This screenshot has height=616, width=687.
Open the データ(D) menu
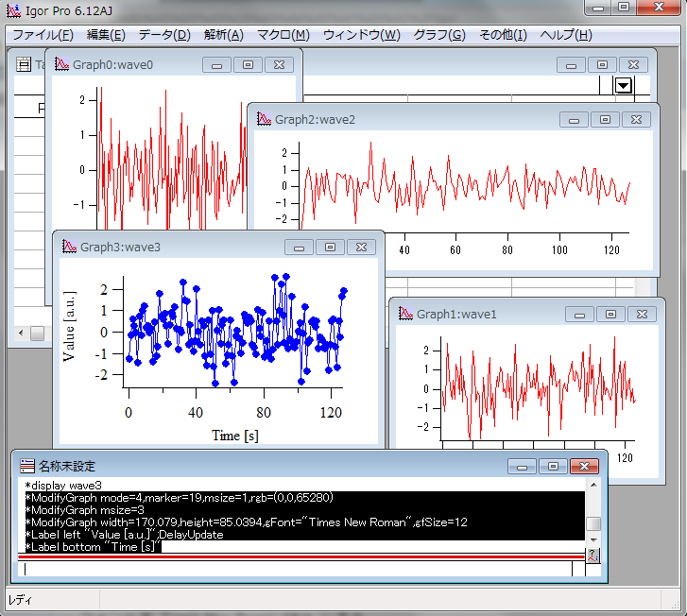point(164,35)
